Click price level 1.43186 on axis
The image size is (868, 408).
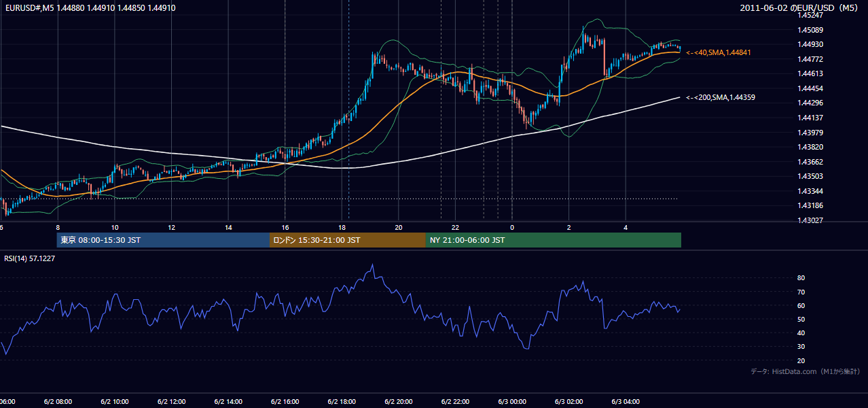810,205
